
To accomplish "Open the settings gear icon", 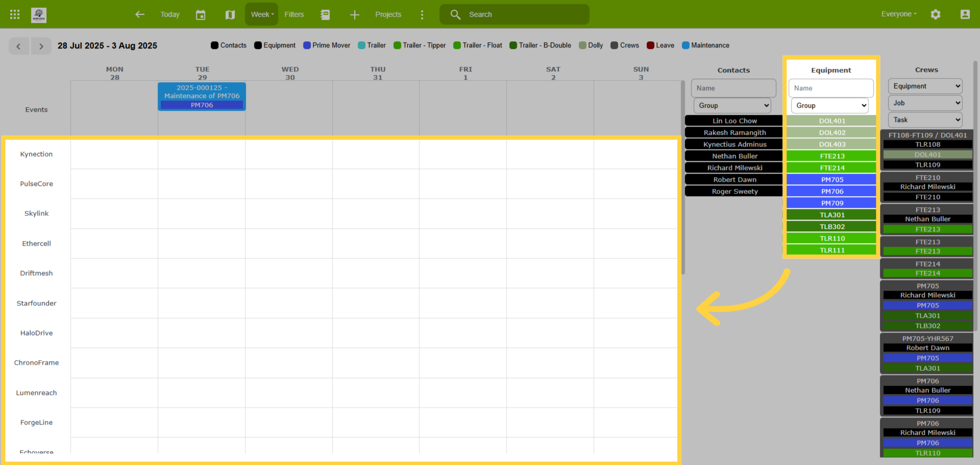I will tap(935, 14).
